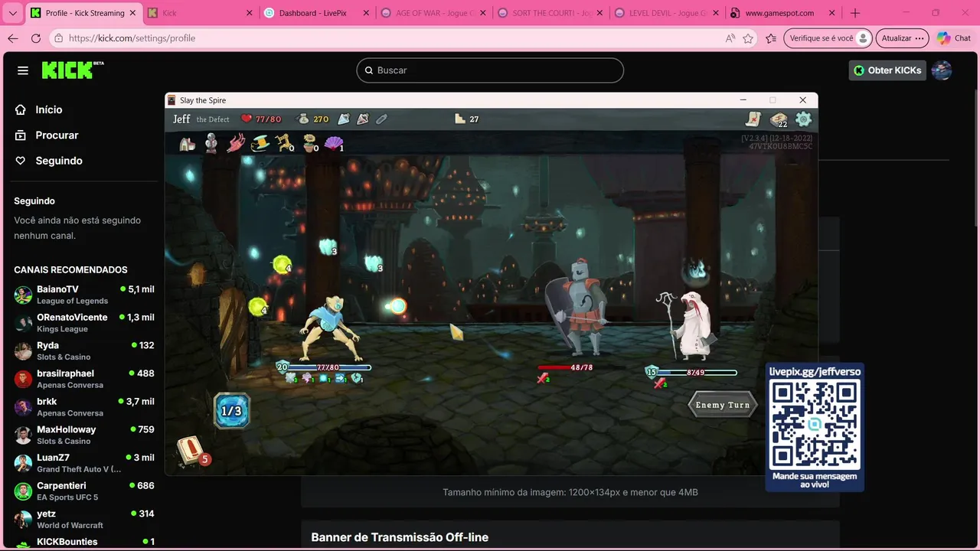Close the Profile - Kick Streaming tab
This screenshot has width=980, height=551.
[132, 13]
